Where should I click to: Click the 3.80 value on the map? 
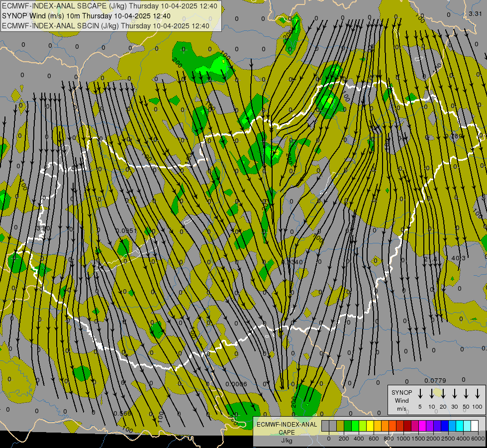tap(43, 228)
